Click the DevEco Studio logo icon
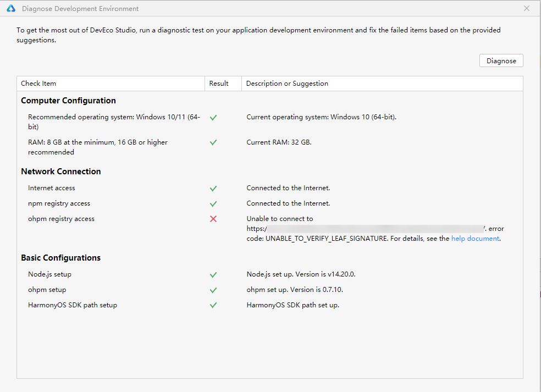 click(11, 9)
